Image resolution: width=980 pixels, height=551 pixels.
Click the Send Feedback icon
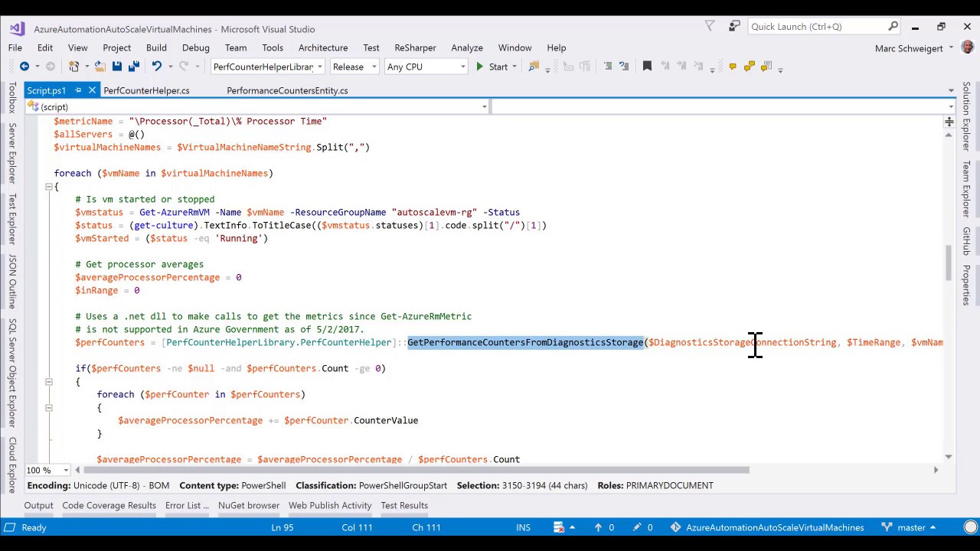pyautogui.click(x=734, y=26)
